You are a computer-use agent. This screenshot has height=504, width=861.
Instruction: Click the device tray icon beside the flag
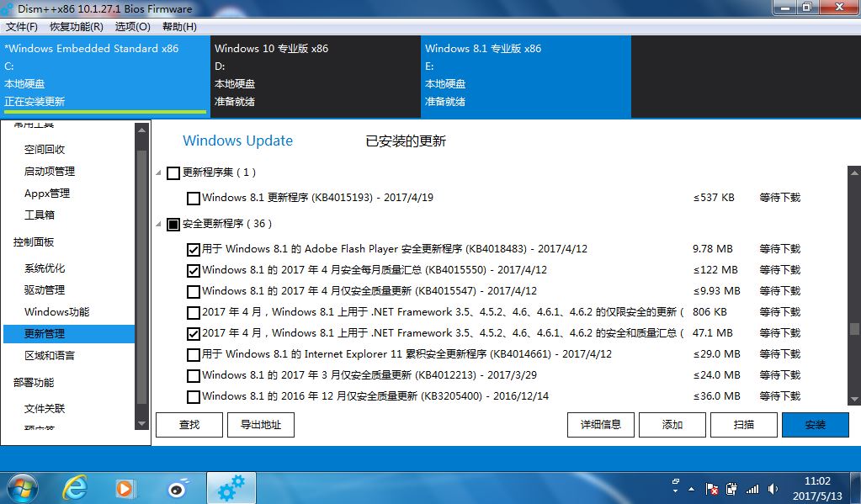click(x=731, y=489)
